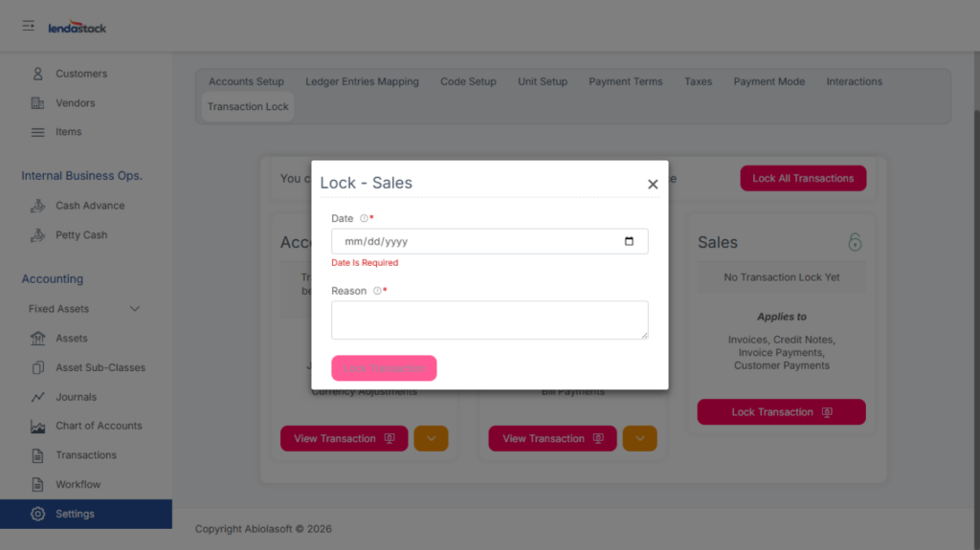Select the Transaction Lock tab

tap(248, 106)
